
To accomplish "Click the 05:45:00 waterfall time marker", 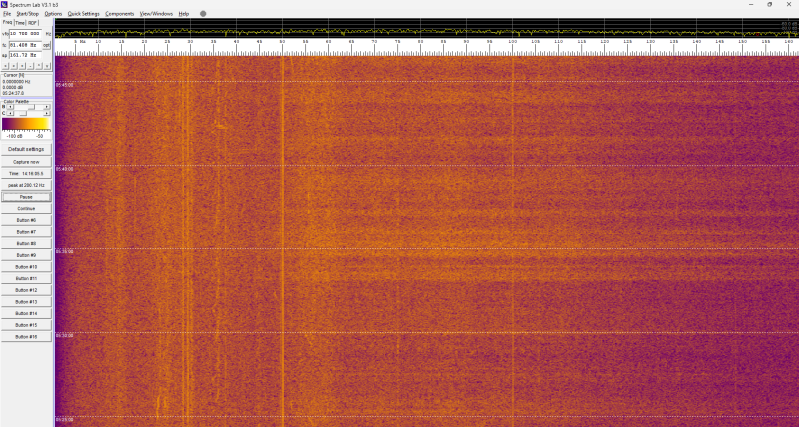I will (64, 85).
